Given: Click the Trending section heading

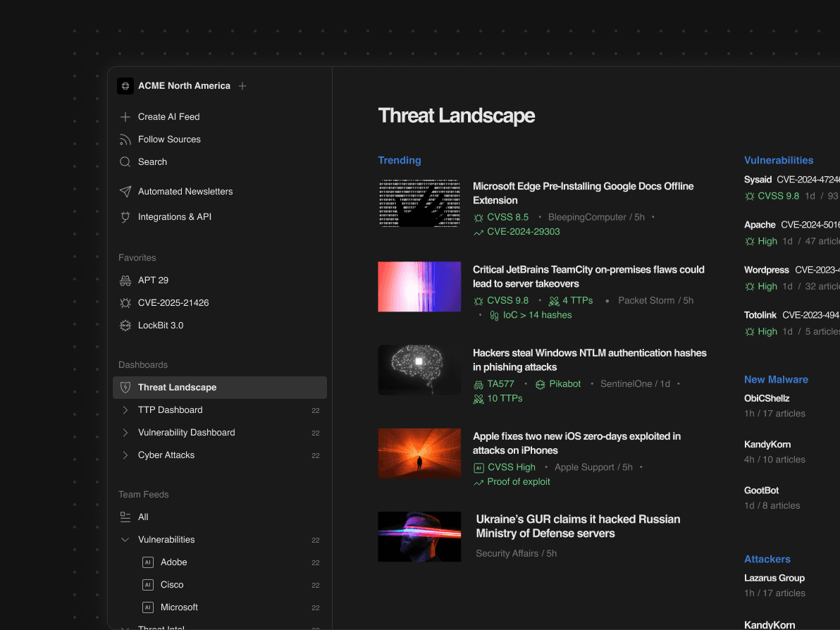Looking at the screenshot, I should tap(400, 160).
